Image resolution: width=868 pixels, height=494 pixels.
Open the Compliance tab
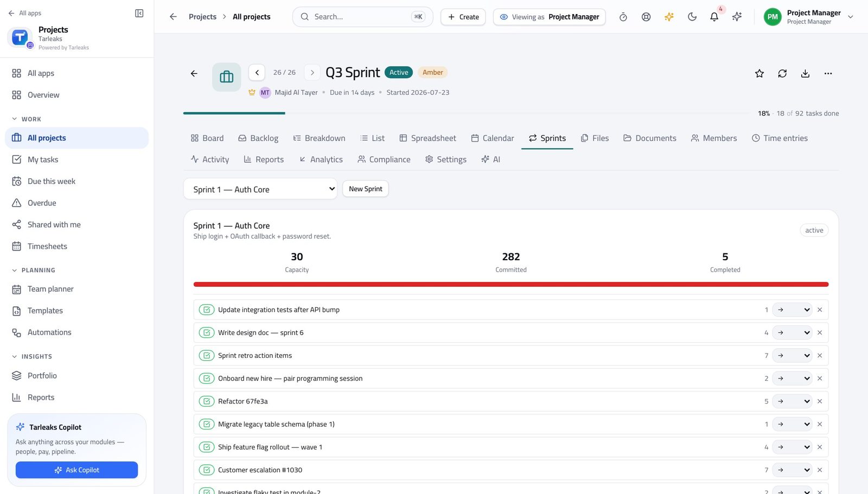[384, 159]
